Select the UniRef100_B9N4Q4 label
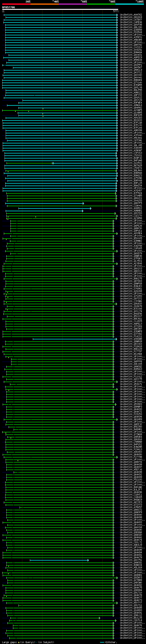 click(131, 52)
